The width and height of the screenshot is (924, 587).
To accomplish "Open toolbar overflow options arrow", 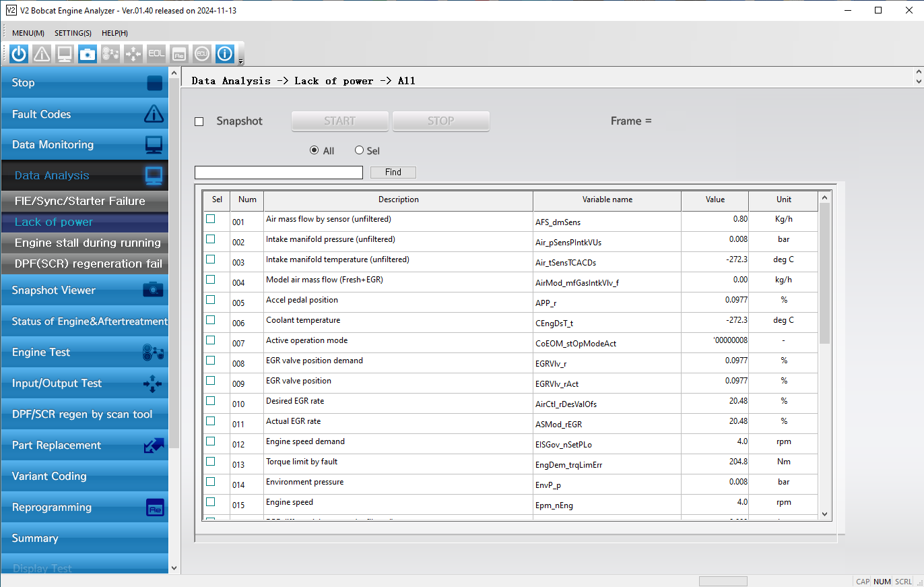I will click(x=241, y=61).
